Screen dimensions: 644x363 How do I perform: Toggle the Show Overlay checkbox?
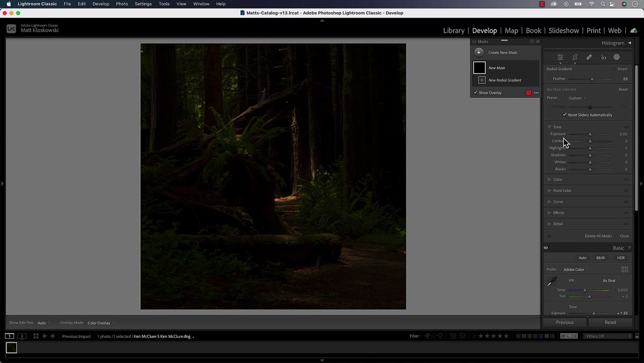[x=475, y=93]
